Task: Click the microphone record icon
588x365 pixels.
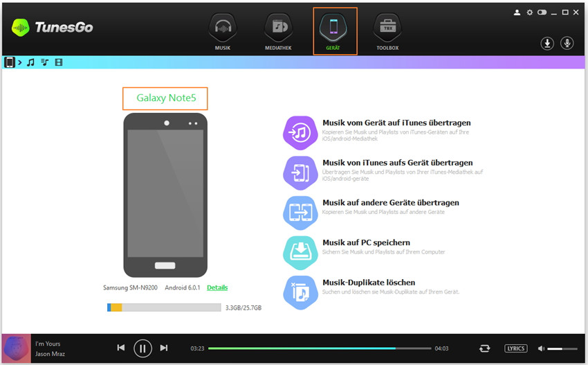Action: [x=567, y=44]
